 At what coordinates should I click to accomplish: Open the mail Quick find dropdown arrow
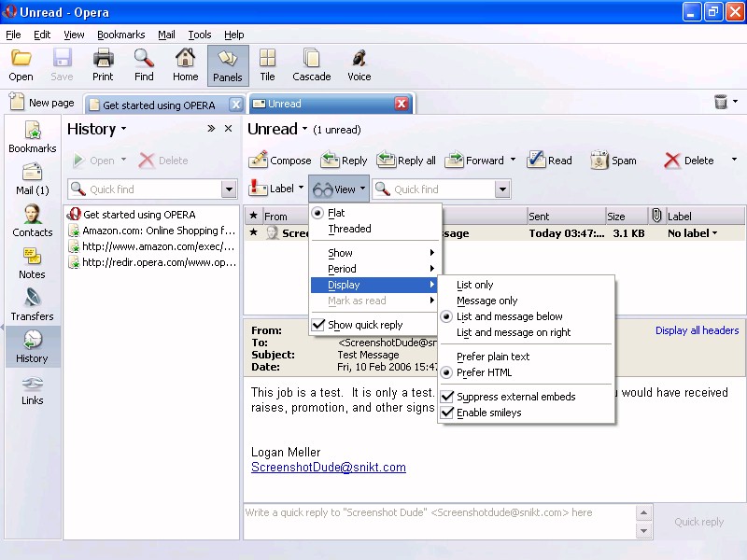pyautogui.click(x=502, y=189)
